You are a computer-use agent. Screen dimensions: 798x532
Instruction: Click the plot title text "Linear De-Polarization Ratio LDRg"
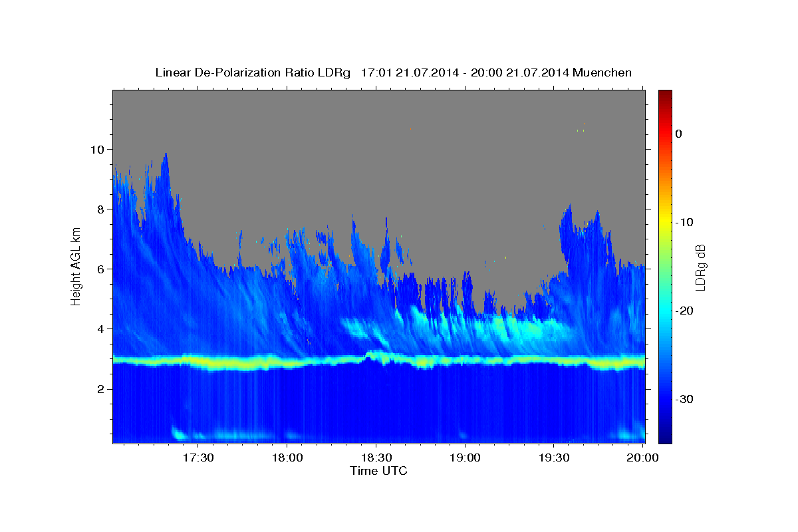253,72
